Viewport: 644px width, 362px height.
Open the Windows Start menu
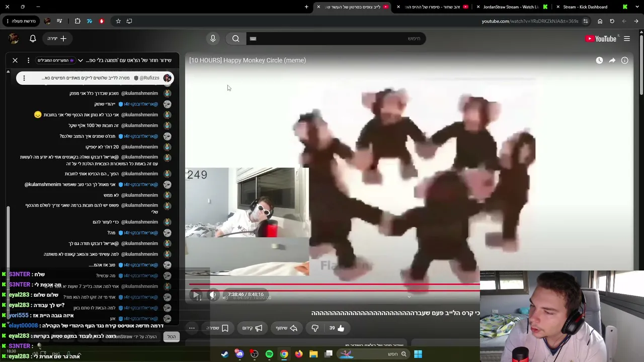tap(418, 354)
